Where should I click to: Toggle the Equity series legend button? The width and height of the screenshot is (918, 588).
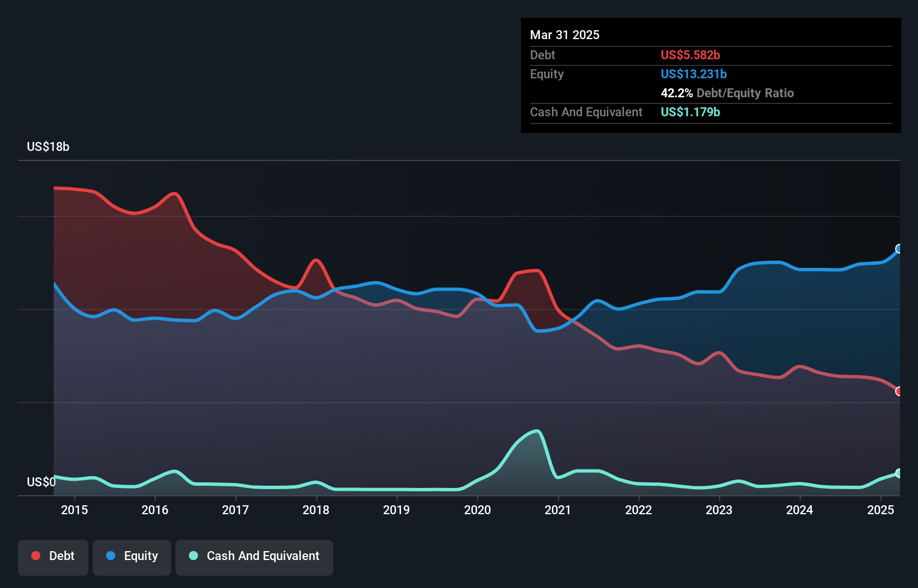coord(132,557)
